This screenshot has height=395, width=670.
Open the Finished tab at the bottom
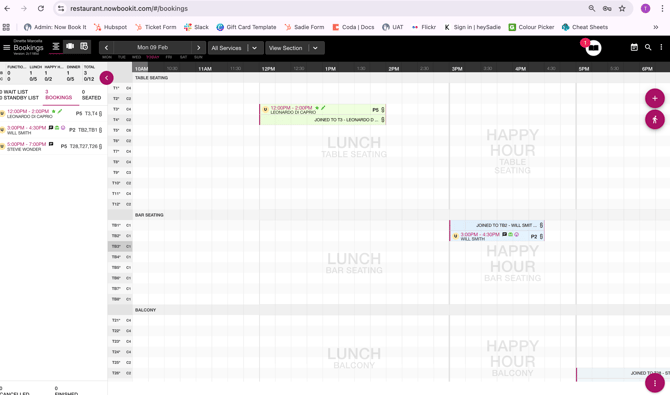click(66, 391)
